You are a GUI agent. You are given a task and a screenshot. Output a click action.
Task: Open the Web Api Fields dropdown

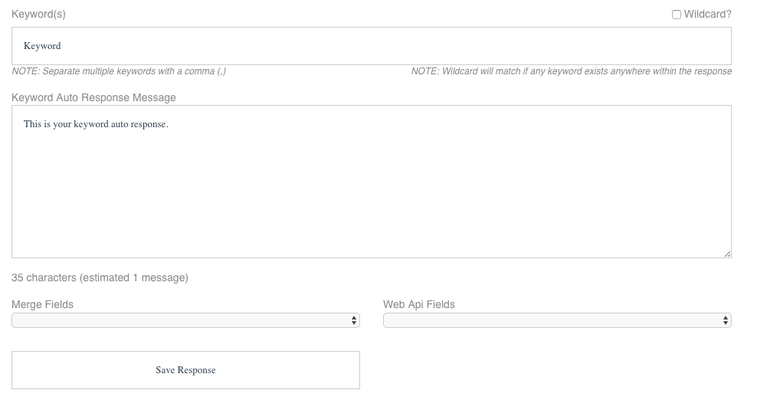[x=557, y=320]
